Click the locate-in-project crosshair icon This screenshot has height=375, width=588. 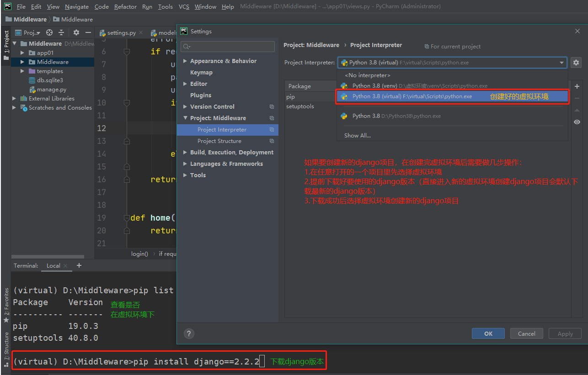(49, 32)
